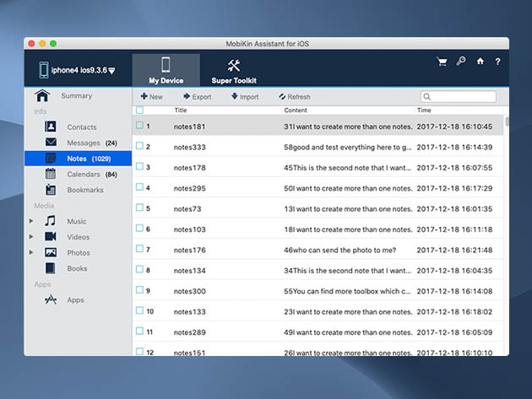Image resolution: width=532 pixels, height=399 pixels.
Task: Click the Import button label
Action: 249,97
